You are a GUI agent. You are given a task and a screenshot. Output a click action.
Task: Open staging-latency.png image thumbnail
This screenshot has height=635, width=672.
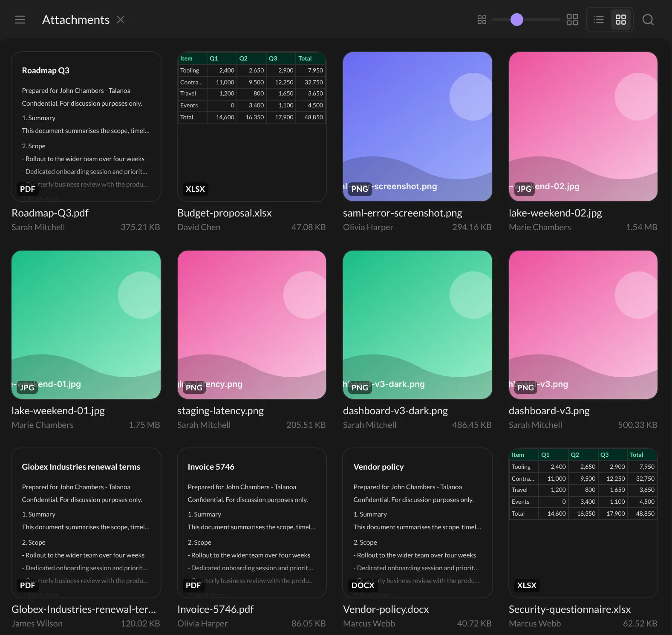tap(252, 325)
